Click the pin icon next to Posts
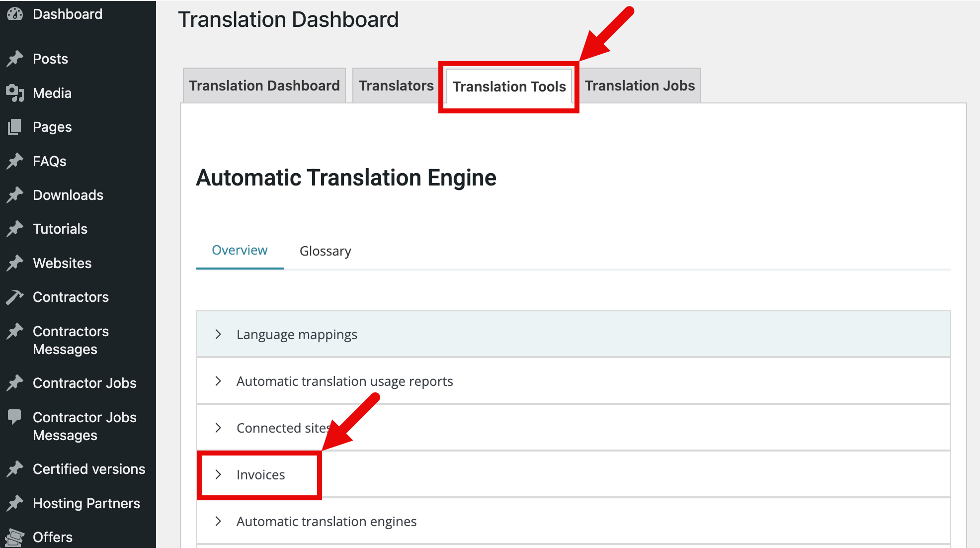The image size is (980, 548). coord(15,59)
